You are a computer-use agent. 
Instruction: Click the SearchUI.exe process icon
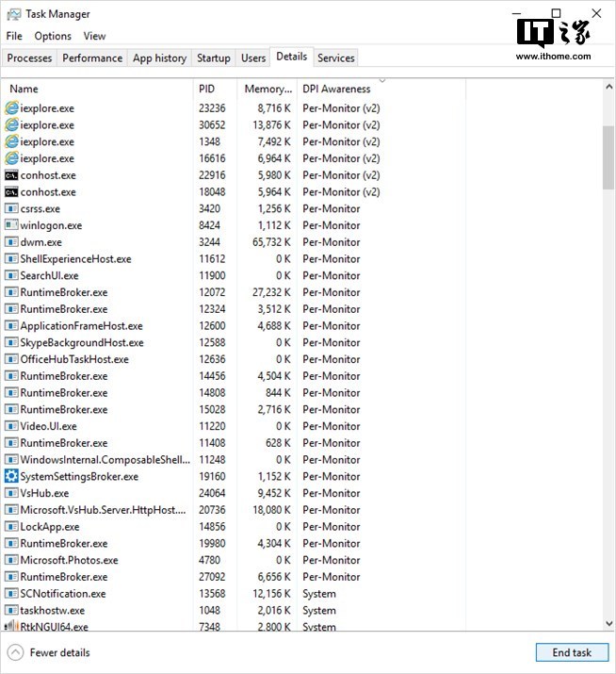point(11,275)
